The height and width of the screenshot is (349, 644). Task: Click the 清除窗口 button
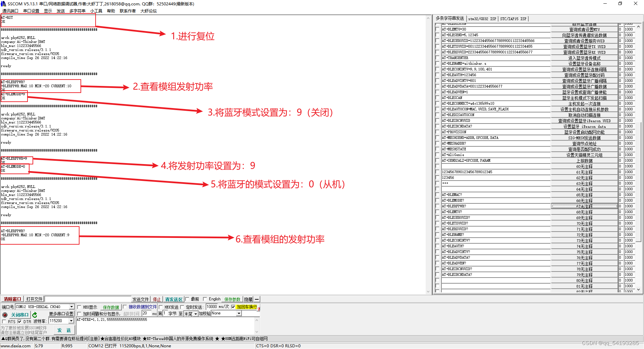[x=12, y=299]
